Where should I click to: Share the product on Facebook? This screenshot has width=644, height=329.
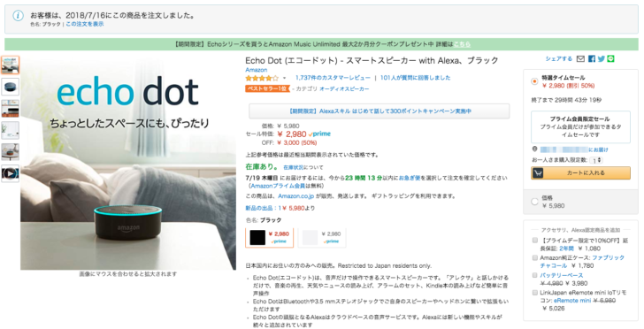[592, 59]
